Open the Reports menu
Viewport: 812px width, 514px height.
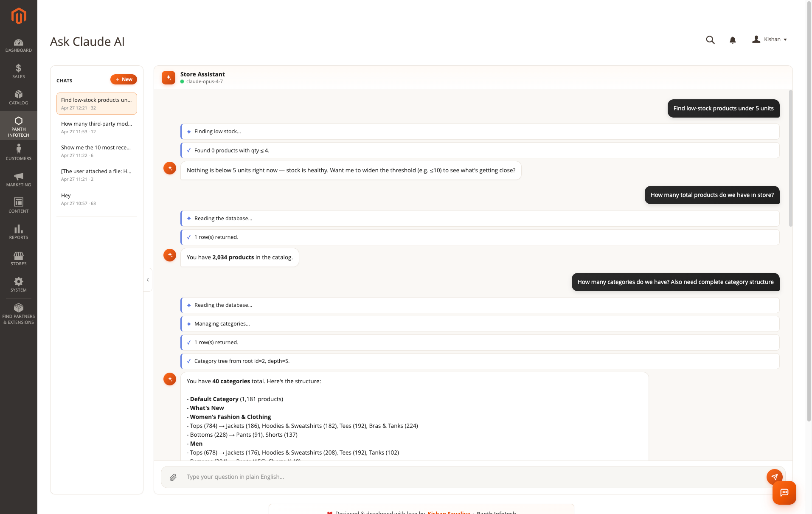[18, 233]
